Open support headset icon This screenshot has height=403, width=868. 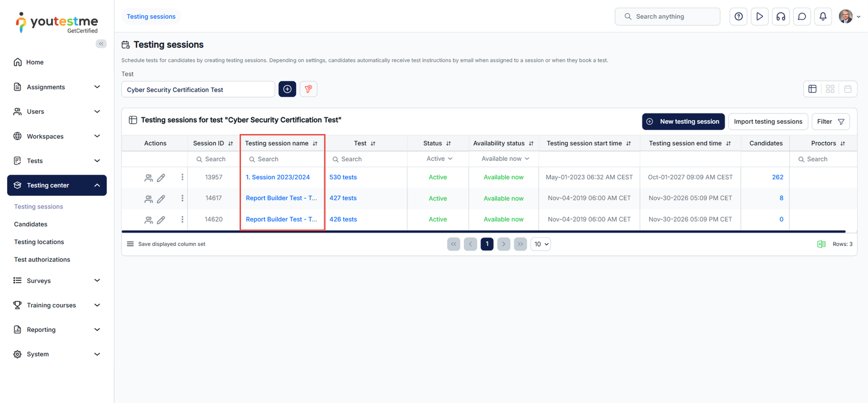781,16
